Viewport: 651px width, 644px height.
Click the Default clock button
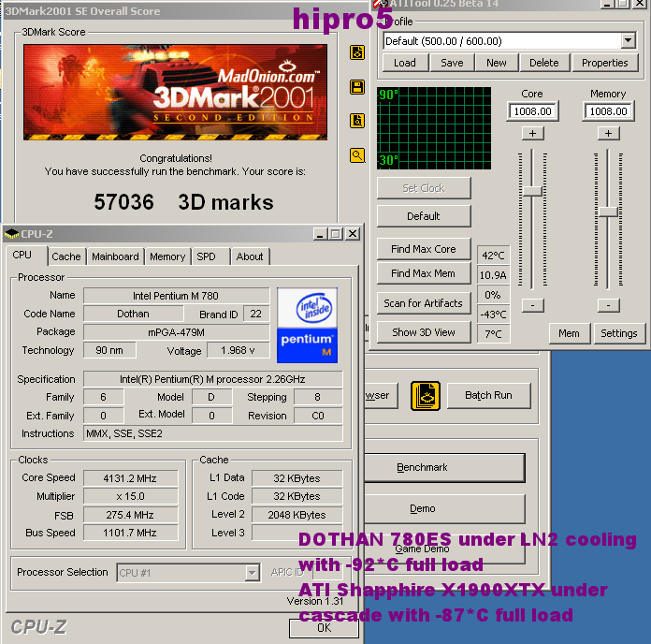point(424,216)
